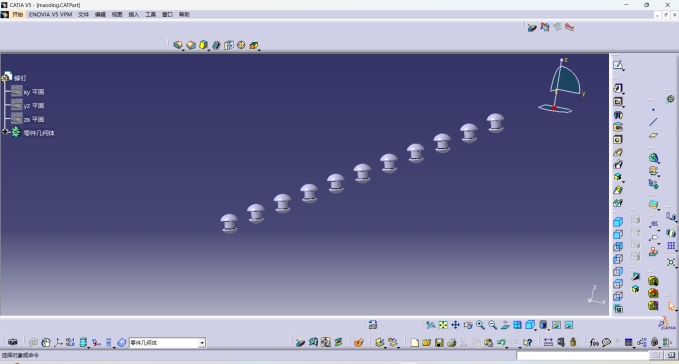Click the Open folder icon

427,343
